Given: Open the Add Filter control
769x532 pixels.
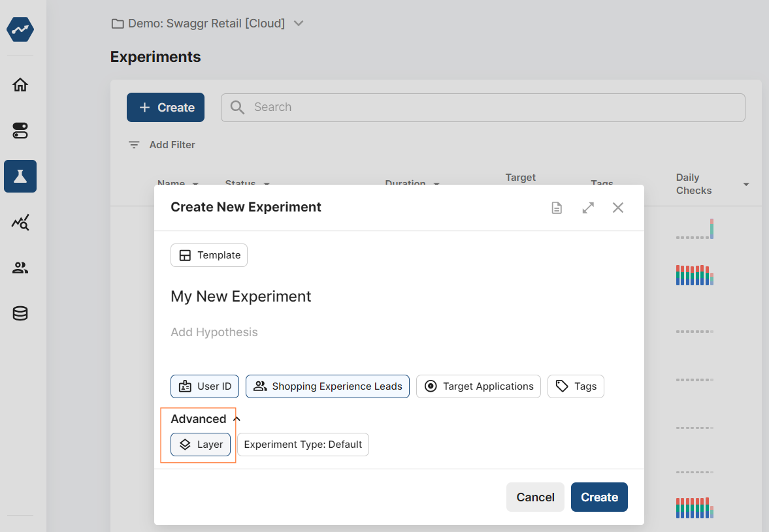Looking at the screenshot, I should pos(161,144).
